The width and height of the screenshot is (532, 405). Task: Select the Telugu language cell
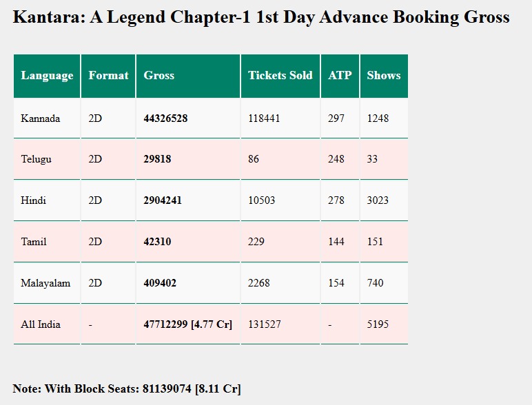click(37, 159)
